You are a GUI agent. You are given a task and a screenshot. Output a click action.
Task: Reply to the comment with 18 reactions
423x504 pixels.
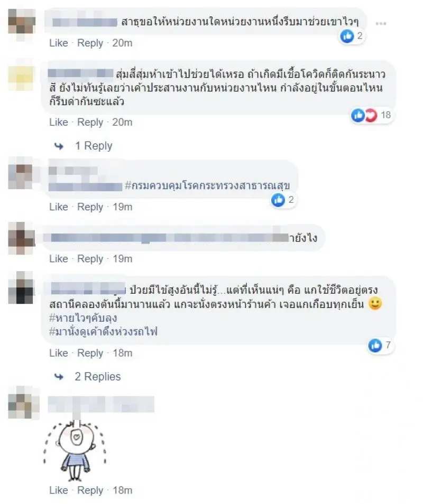[90, 123]
